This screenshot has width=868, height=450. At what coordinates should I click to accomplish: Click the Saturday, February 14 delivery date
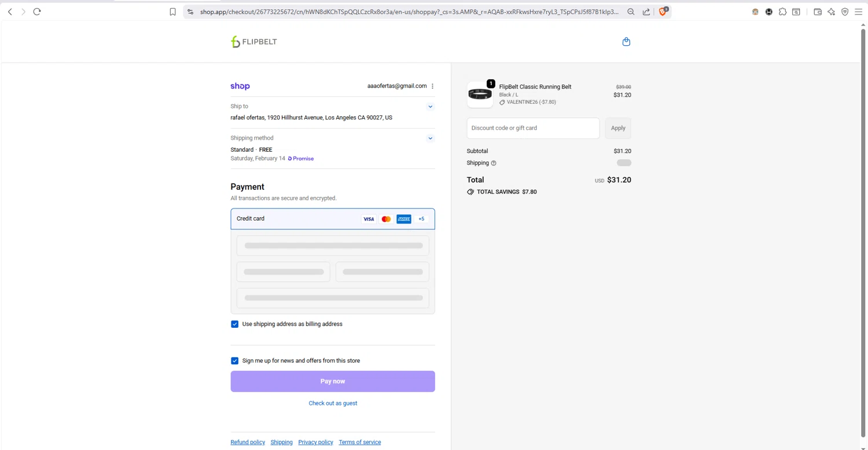pyautogui.click(x=258, y=159)
